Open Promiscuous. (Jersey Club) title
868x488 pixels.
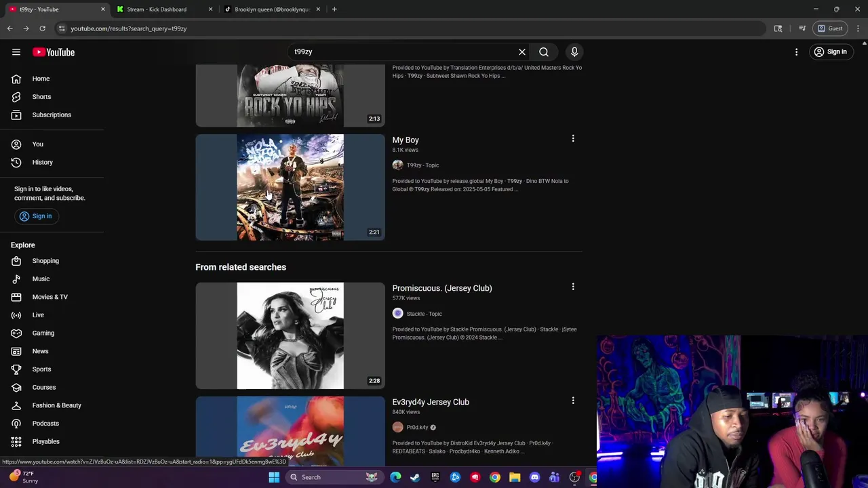(442, 288)
